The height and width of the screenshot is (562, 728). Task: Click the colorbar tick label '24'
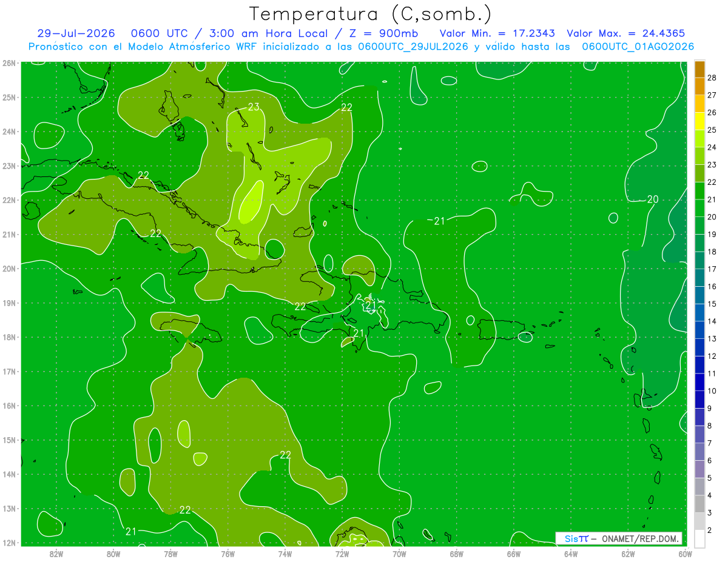point(712,147)
